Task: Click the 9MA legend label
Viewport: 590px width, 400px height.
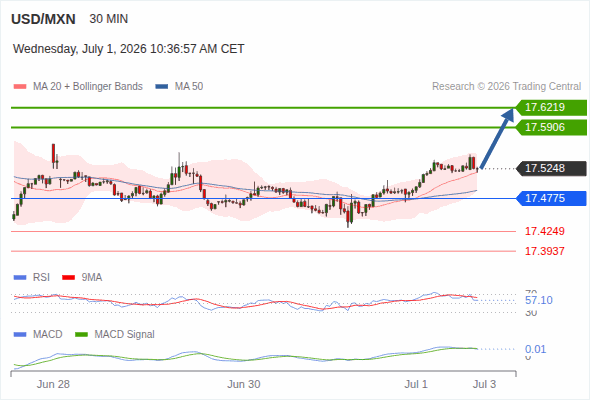Action: point(92,278)
